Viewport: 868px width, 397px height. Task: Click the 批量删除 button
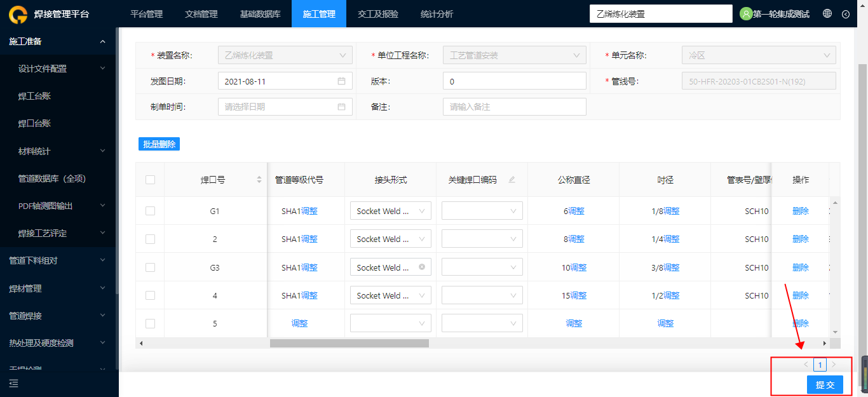(x=159, y=144)
